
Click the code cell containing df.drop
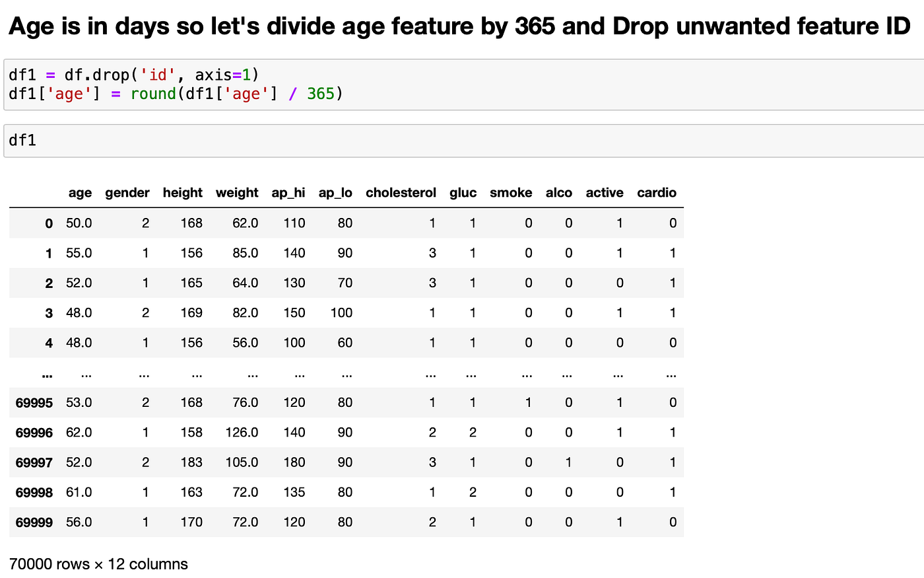pyautogui.click(x=462, y=85)
